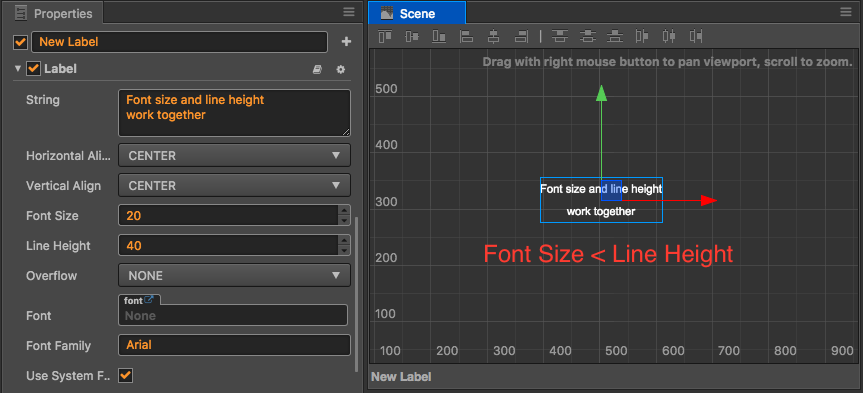Increase Line Height with up stepper
Screen dimensions: 863x393
tap(345, 240)
